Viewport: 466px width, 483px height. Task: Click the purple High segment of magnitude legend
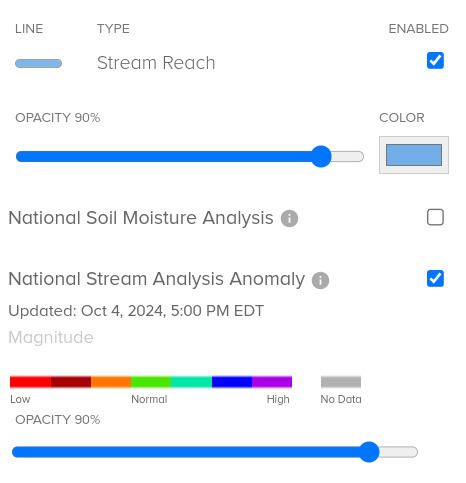[272, 382]
